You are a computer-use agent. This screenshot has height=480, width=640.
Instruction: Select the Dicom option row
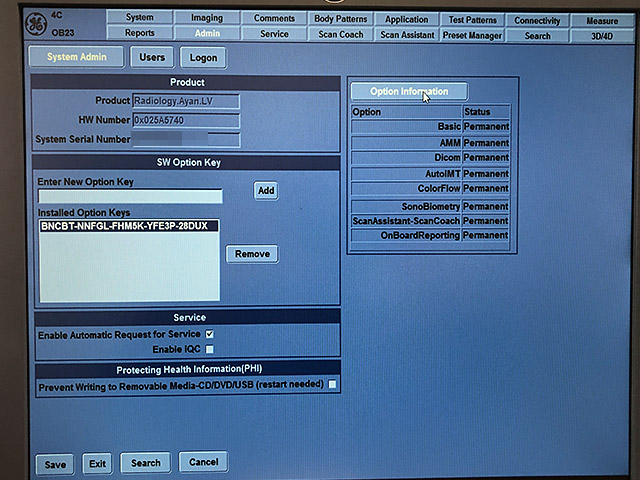point(430,158)
